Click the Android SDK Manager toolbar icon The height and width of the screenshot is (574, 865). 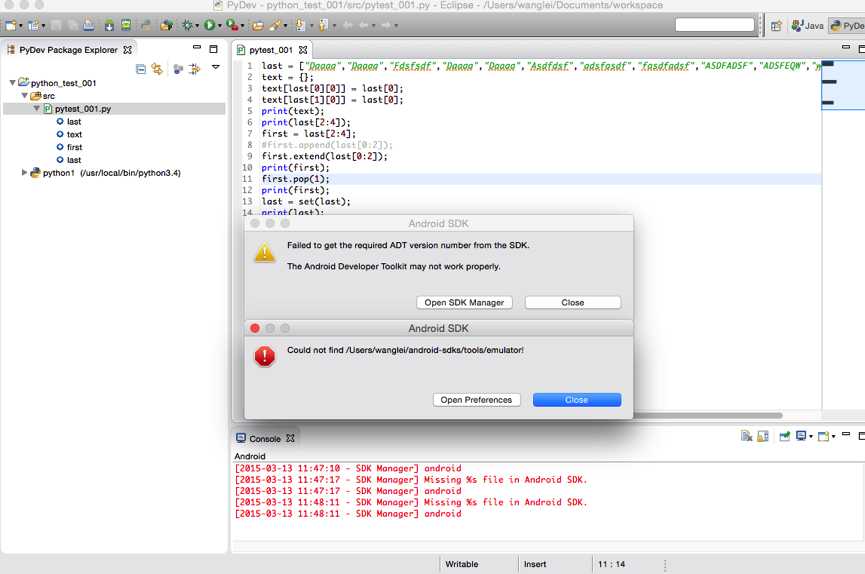click(x=109, y=25)
